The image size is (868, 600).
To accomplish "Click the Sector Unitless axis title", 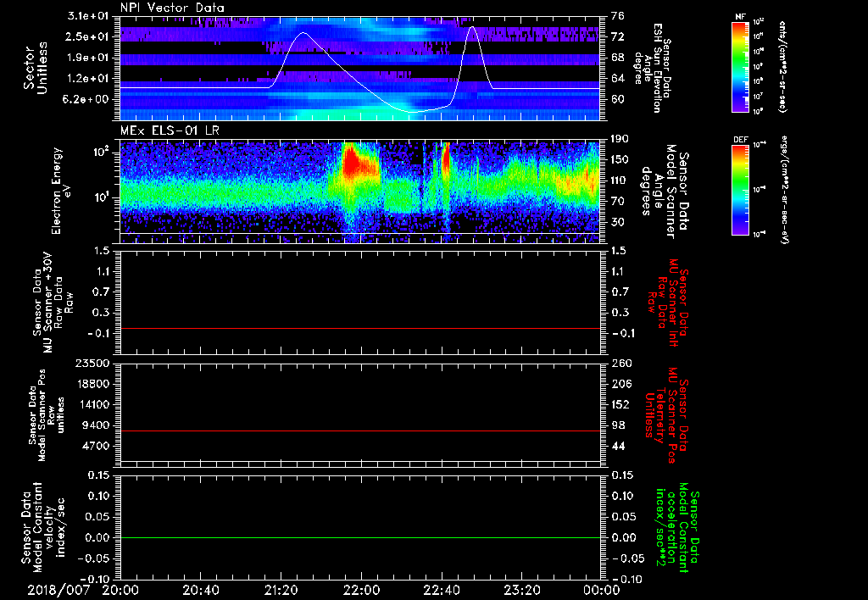I will (x=35, y=68).
